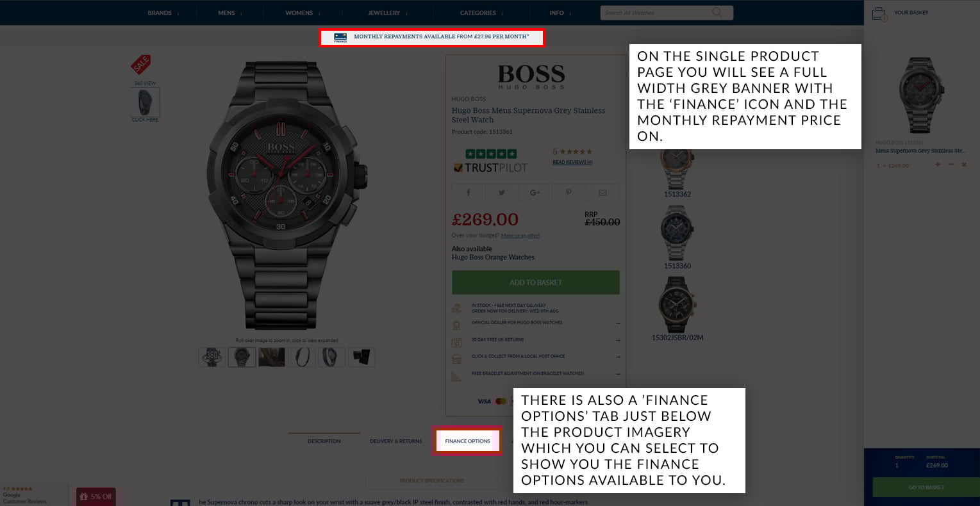The image size is (980, 506).
Task: Select the Finance Options tab
Action: tap(467, 441)
